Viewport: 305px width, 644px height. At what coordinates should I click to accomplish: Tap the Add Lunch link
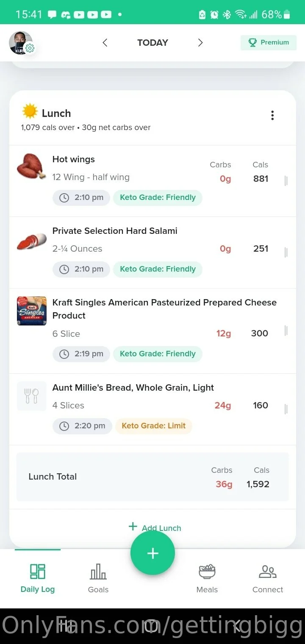tap(155, 527)
